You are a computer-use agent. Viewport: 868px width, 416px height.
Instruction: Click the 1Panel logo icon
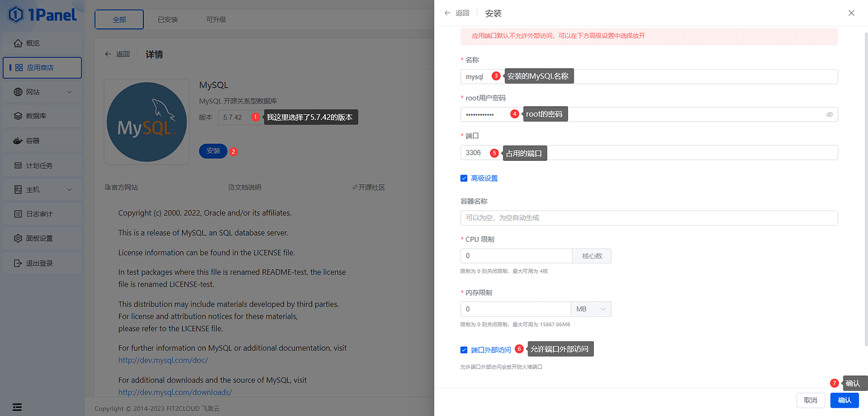click(x=16, y=15)
